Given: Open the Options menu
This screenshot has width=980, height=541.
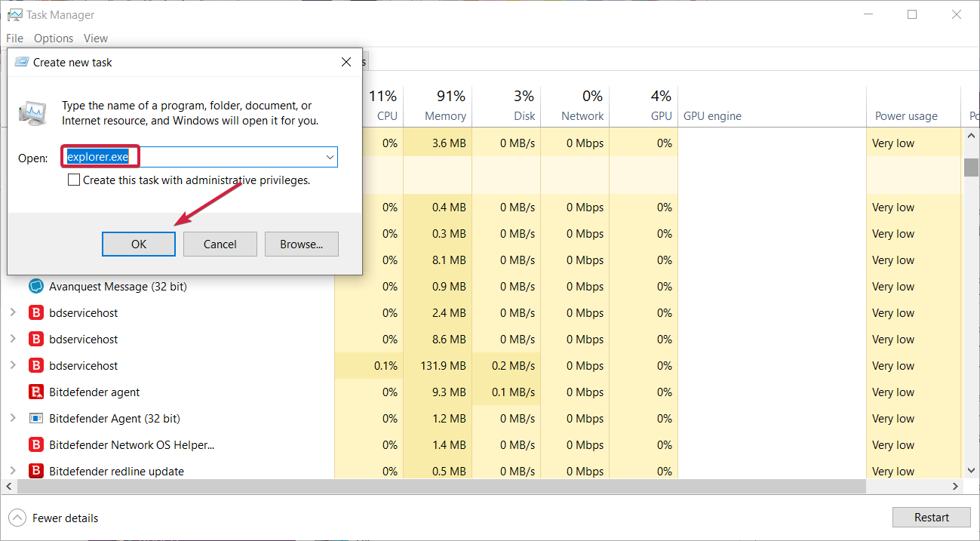Looking at the screenshot, I should point(54,38).
